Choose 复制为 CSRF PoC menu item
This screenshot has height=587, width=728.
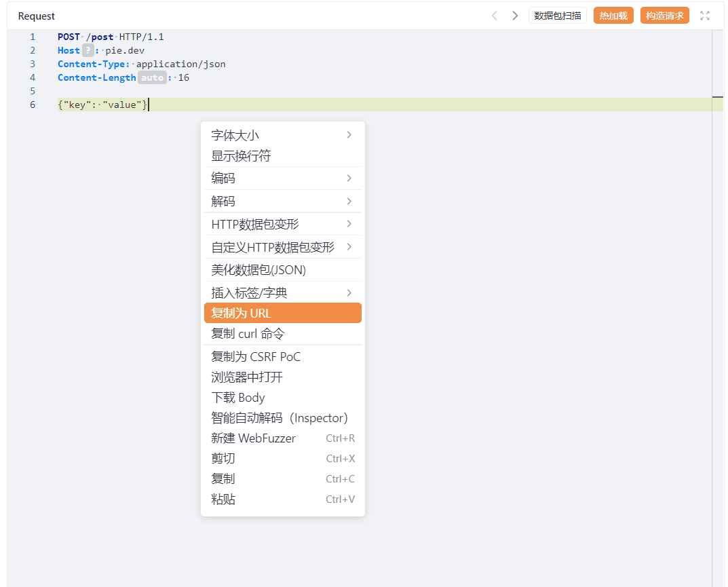(282, 356)
